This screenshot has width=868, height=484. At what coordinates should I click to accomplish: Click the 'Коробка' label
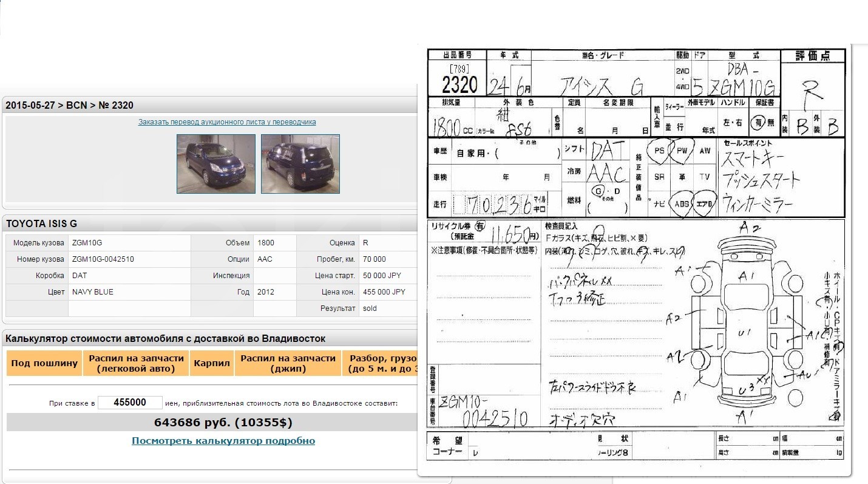pos(50,276)
